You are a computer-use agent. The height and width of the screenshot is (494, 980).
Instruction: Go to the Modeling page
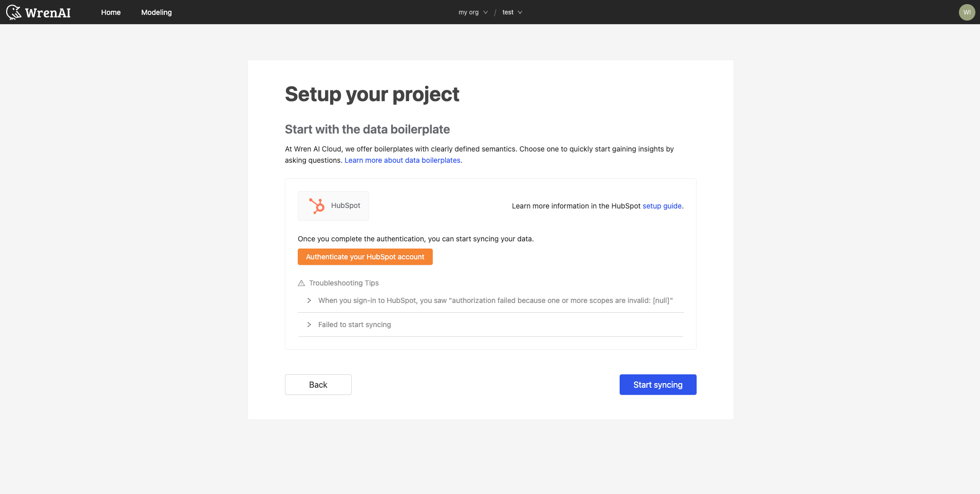157,12
